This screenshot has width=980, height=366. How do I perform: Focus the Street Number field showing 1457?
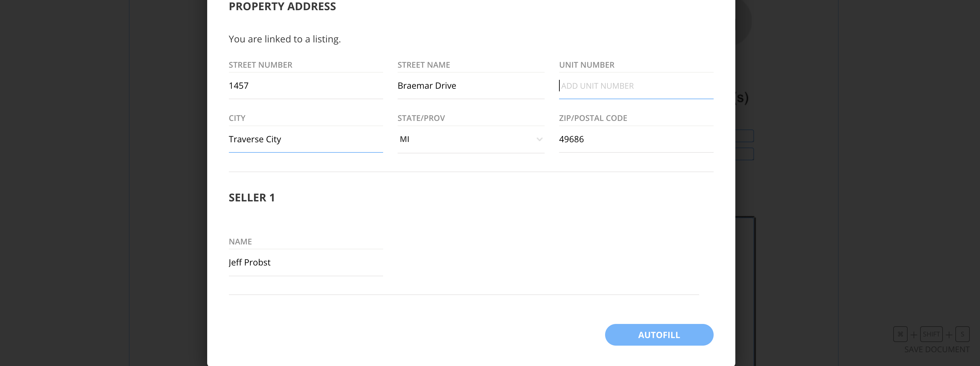coord(305,86)
